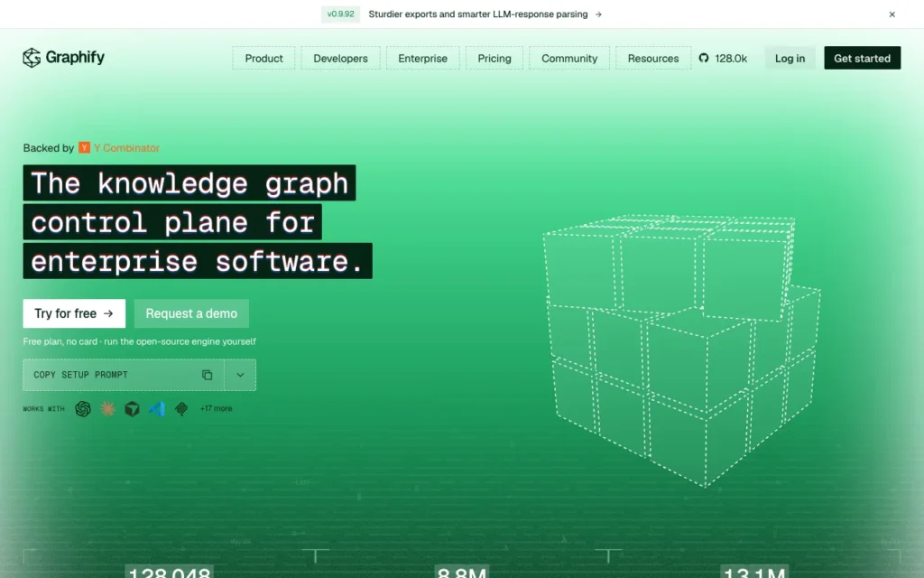Image resolution: width=924 pixels, height=578 pixels.
Task: Go to the Pricing page
Action: (494, 59)
